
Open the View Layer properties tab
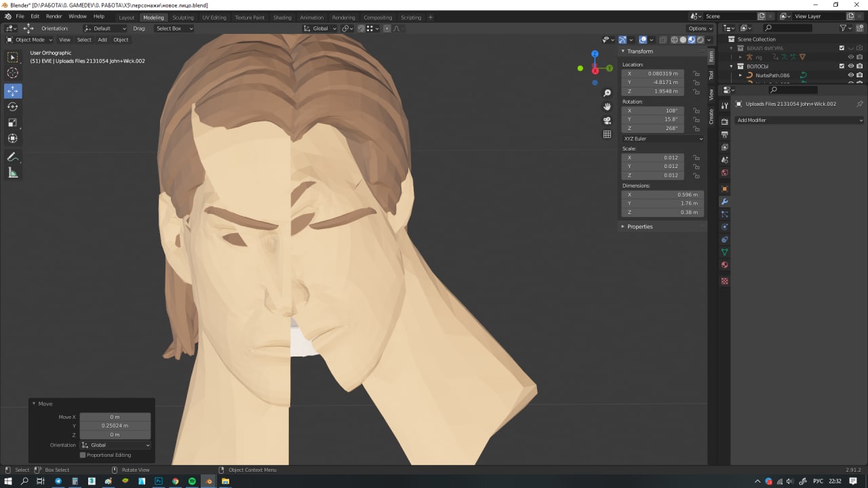point(724,147)
